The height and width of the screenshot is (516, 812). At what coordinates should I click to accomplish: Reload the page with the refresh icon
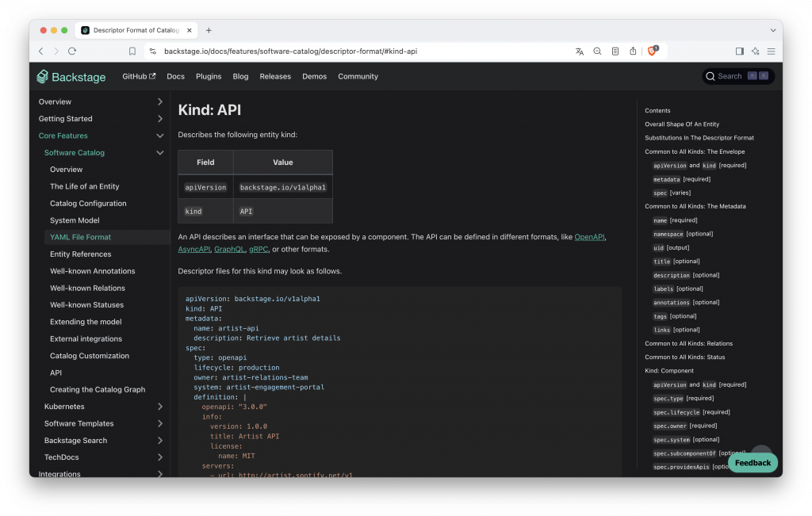click(72, 52)
